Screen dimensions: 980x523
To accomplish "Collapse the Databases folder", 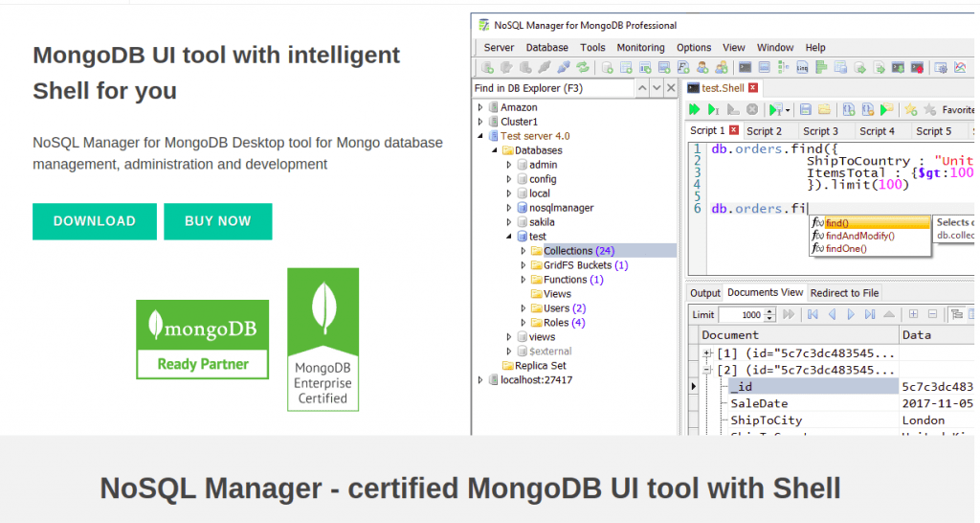I will tap(495, 150).
